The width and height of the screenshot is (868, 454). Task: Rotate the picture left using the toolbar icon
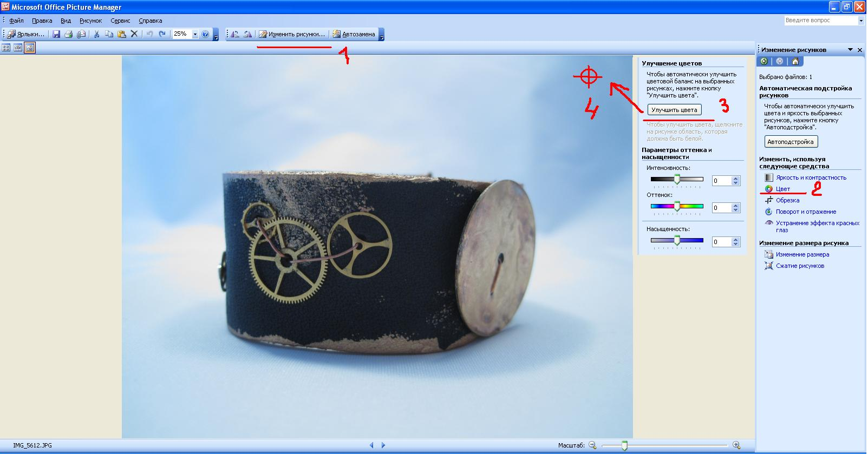[x=235, y=34]
